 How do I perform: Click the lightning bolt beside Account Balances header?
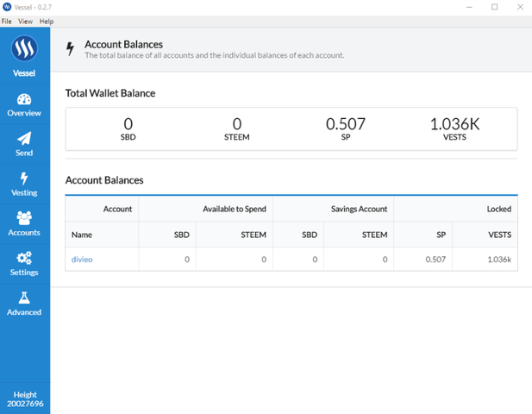(70, 49)
